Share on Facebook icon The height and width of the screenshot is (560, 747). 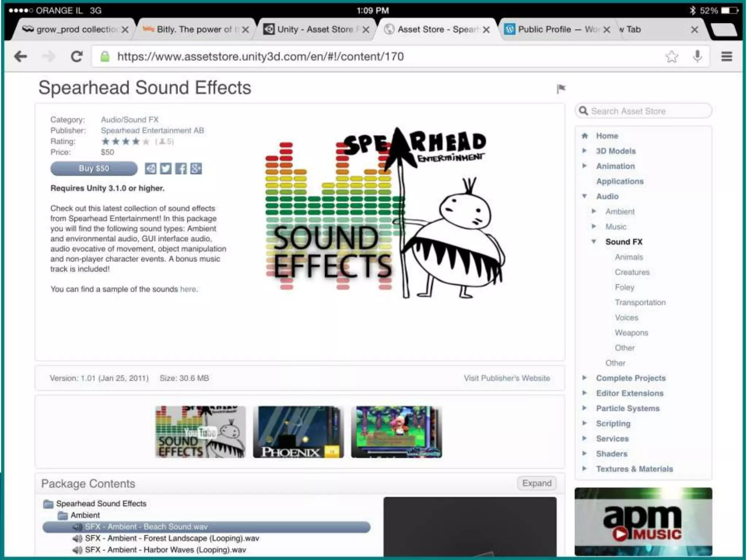click(x=181, y=168)
